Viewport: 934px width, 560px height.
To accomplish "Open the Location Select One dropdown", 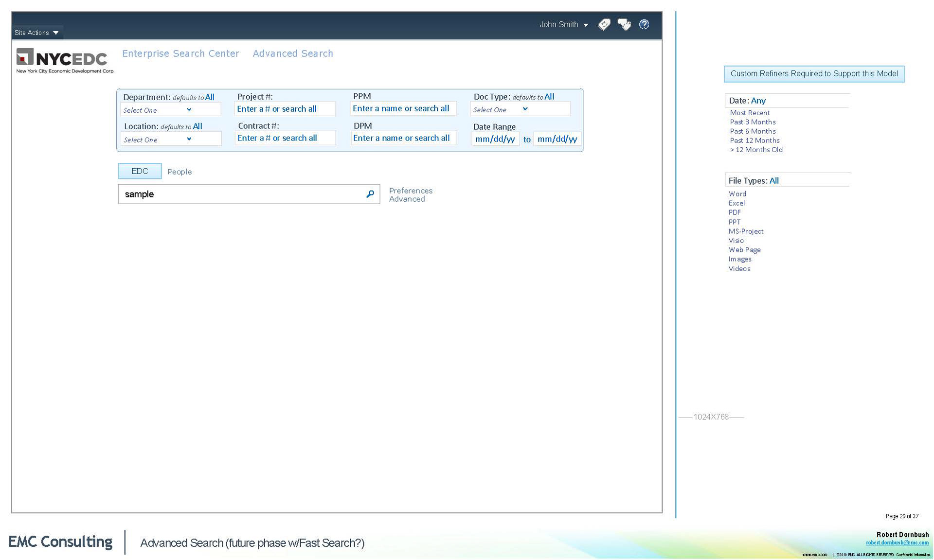I will pyautogui.click(x=170, y=140).
